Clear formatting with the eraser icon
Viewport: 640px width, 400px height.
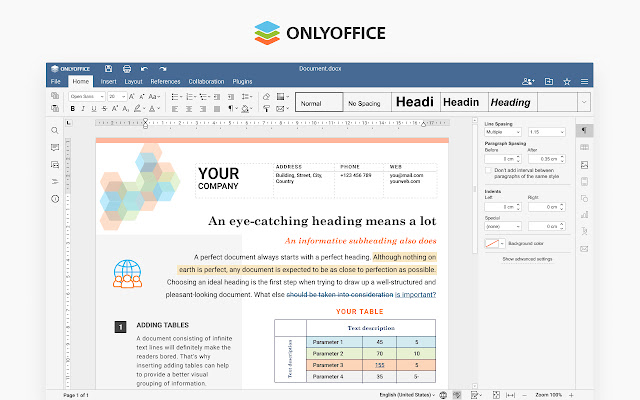(266, 97)
